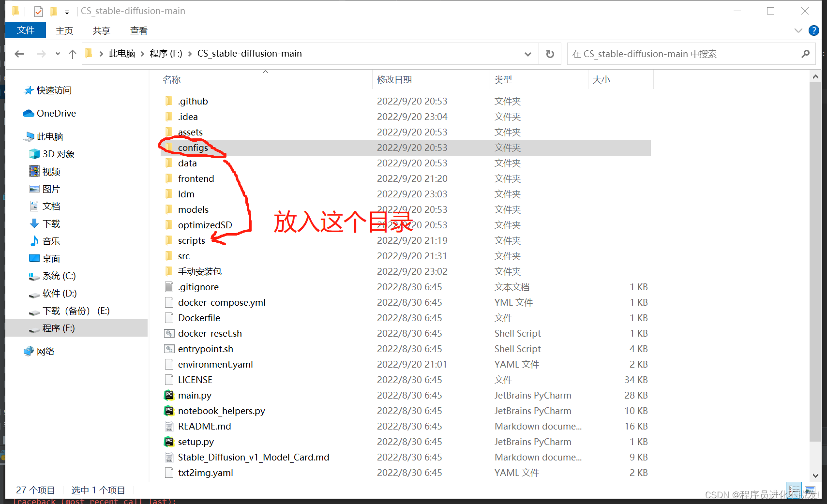Select the .github folder icon
The height and width of the screenshot is (504, 827).
(x=169, y=101)
